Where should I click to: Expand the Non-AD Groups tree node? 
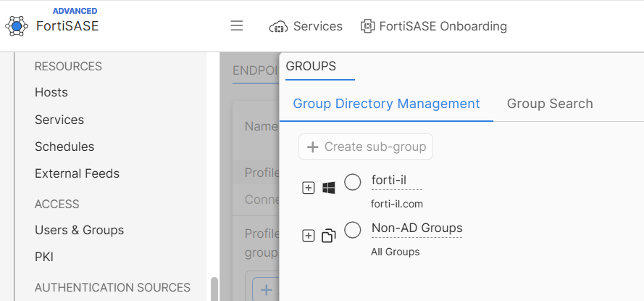[309, 236]
